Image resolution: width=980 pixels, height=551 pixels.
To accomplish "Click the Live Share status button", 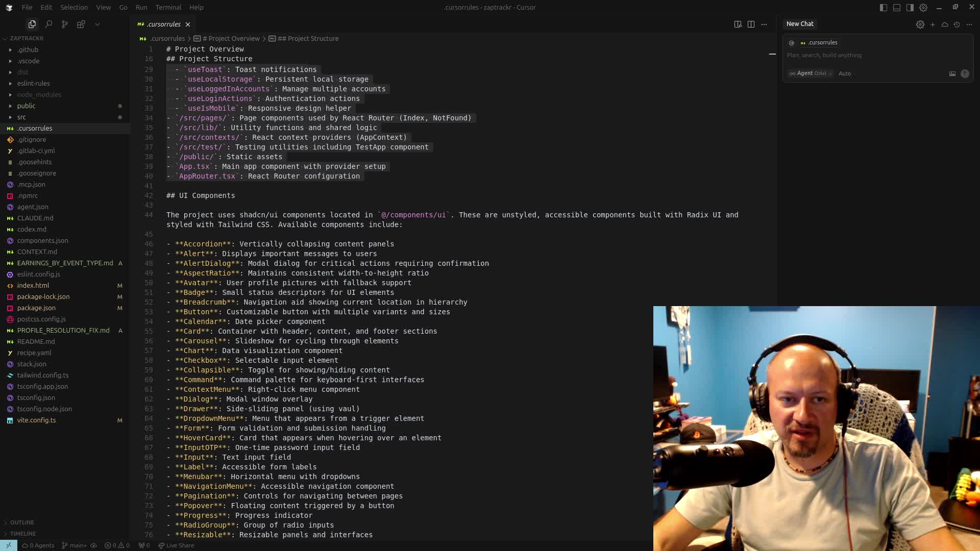I will (176, 545).
